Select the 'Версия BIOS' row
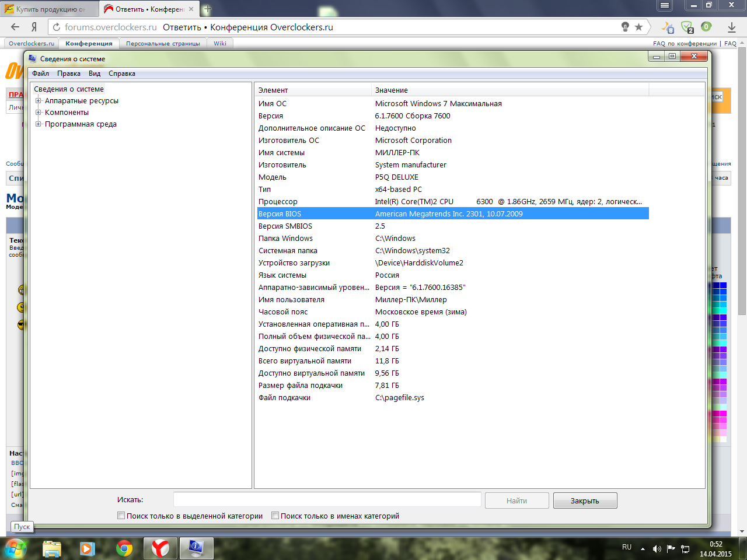This screenshot has width=747, height=560. click(453, 213)
